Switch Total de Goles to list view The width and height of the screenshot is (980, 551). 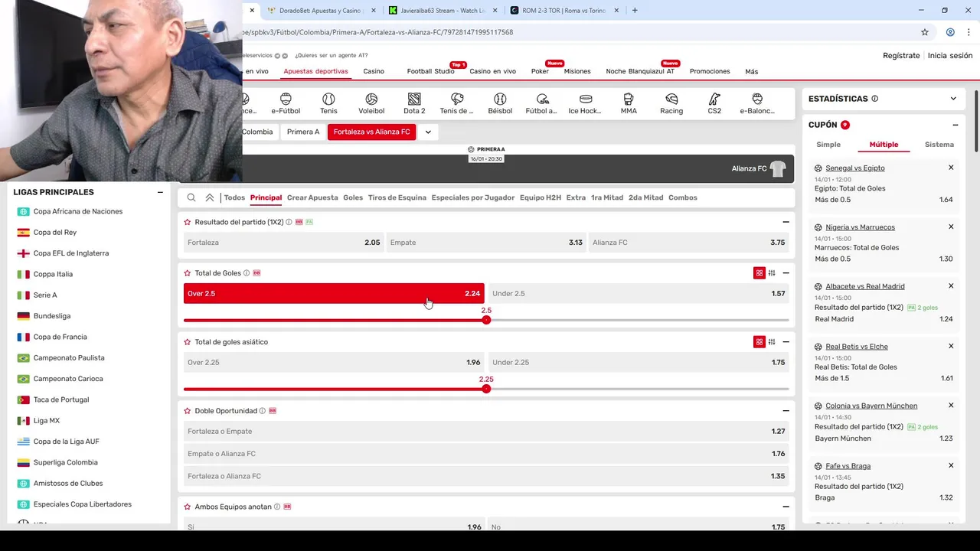tap(772, 273)
